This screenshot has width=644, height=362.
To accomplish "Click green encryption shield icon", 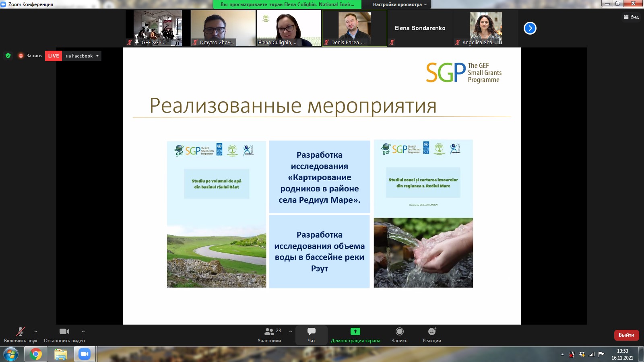I will tap(8, 56).
